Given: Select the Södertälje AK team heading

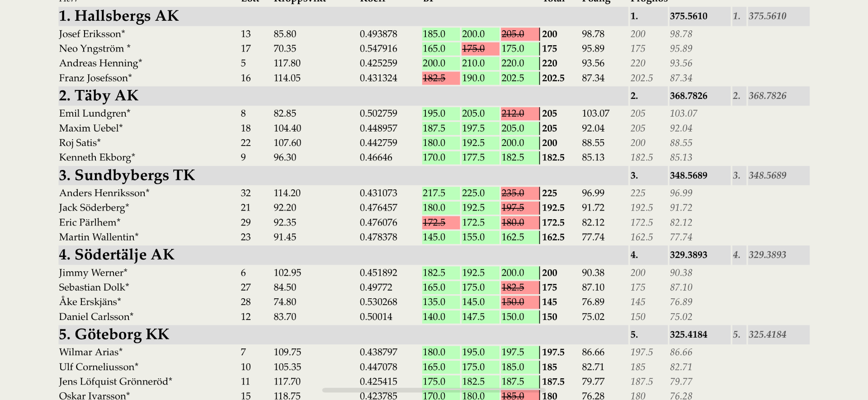Looking at the screenshot, I should [x=117, y=255].
